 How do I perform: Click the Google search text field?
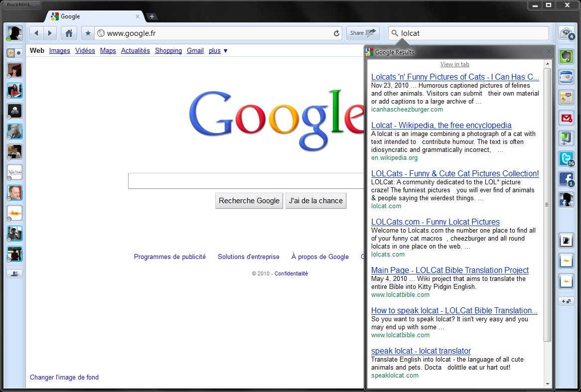point(246,181)
